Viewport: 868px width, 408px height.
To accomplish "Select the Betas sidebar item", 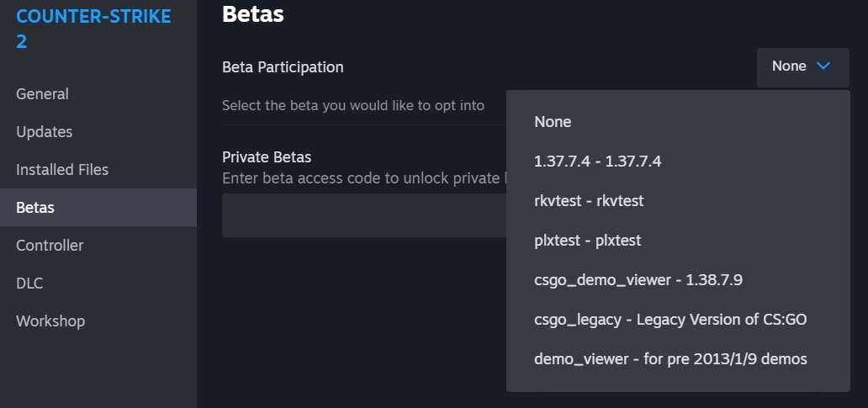I will point(35,208).
